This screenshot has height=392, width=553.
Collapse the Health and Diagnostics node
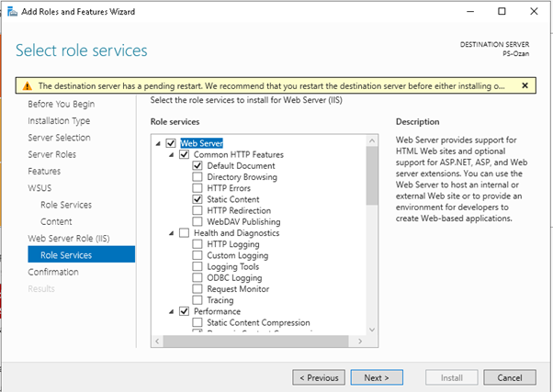point(171,233)
